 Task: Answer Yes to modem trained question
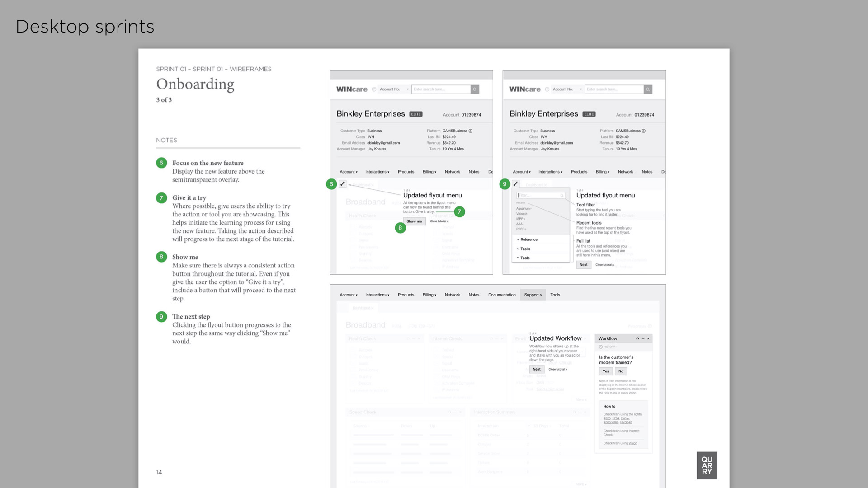coord(606,371)
